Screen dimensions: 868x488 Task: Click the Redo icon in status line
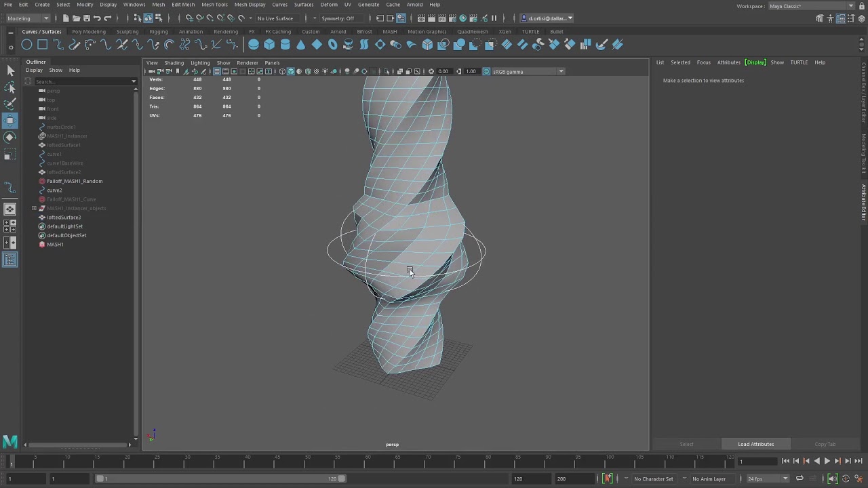click(108, 18)
